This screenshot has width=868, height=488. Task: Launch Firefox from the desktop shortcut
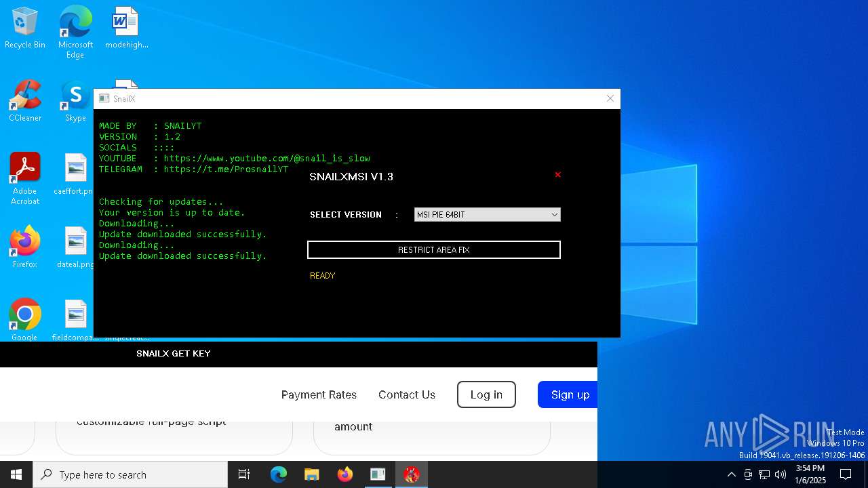pos(25,247)
